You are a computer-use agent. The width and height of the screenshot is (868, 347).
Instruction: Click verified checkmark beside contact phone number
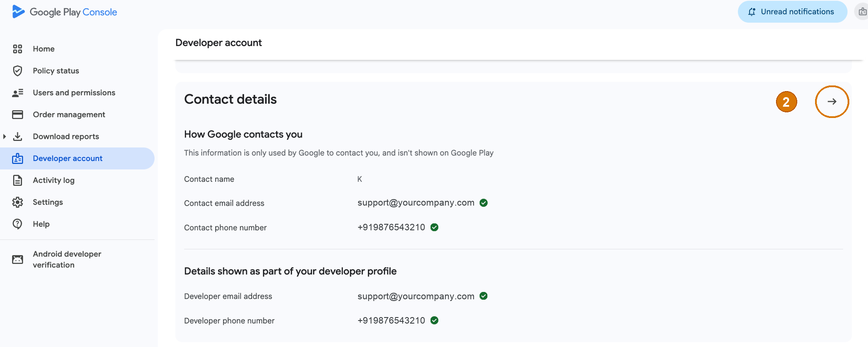[x=434, y=227]
